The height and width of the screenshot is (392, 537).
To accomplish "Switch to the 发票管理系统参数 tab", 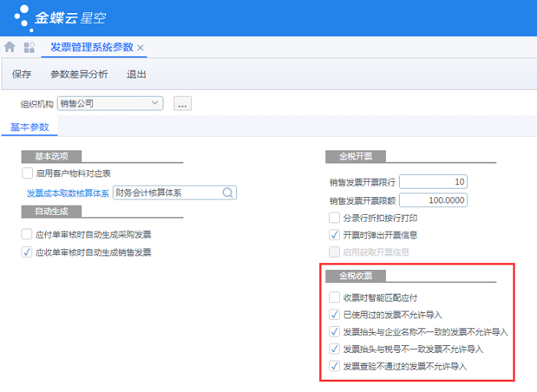I will pyautogui.click(x=92, y=48).
